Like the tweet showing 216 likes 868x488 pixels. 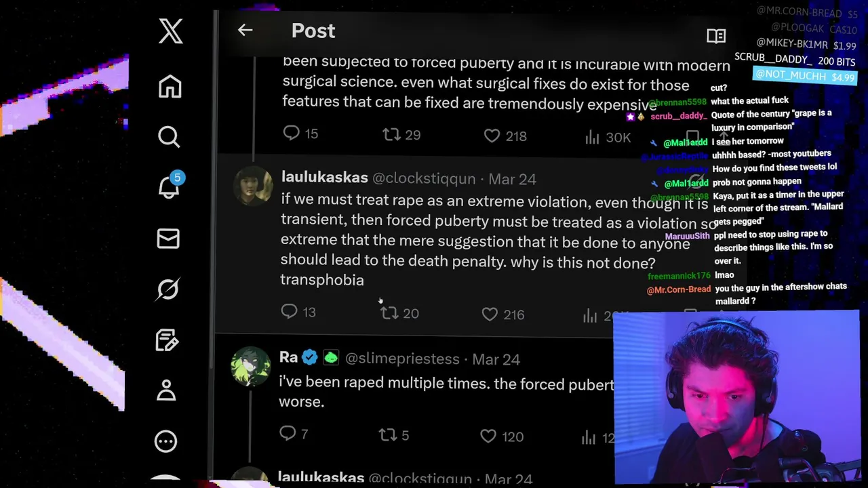pos(490,314)
